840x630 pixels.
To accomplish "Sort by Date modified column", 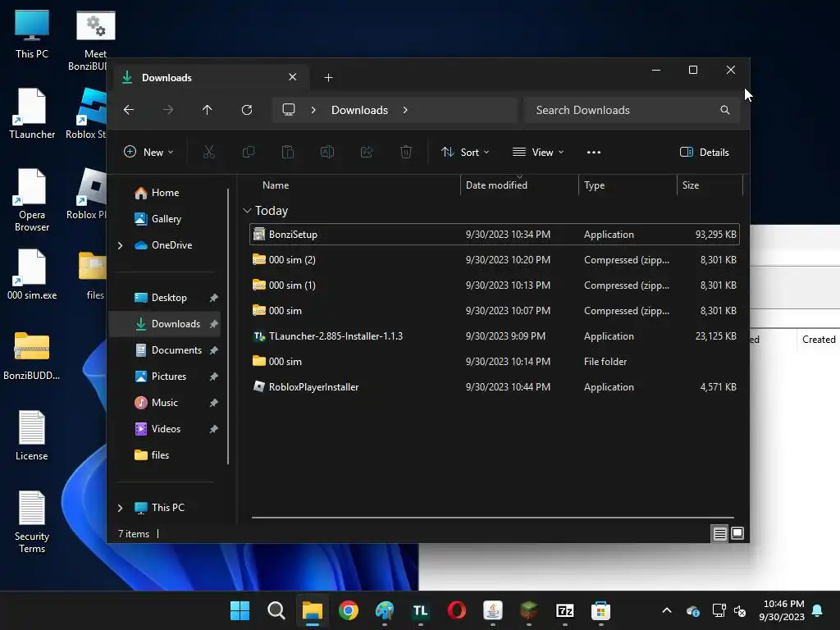I will [x=496, y=185].
